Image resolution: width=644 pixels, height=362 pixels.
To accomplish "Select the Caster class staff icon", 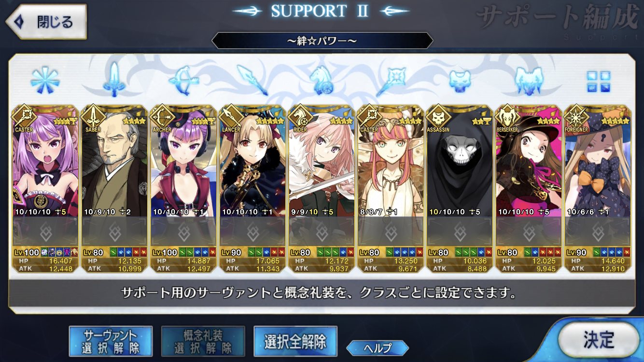I will [x=392, y=80].
